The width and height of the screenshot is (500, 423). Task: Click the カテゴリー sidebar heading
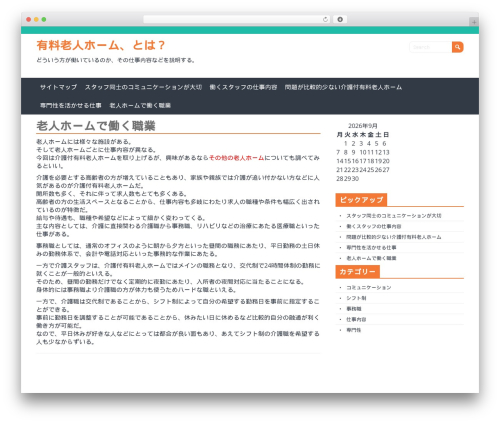pos(357,272)
